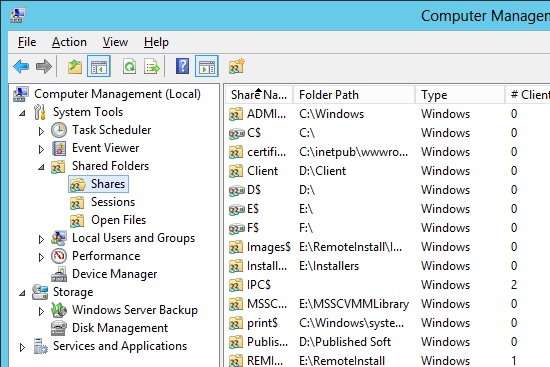Click the IPC$ client count 2

[514, 285]
